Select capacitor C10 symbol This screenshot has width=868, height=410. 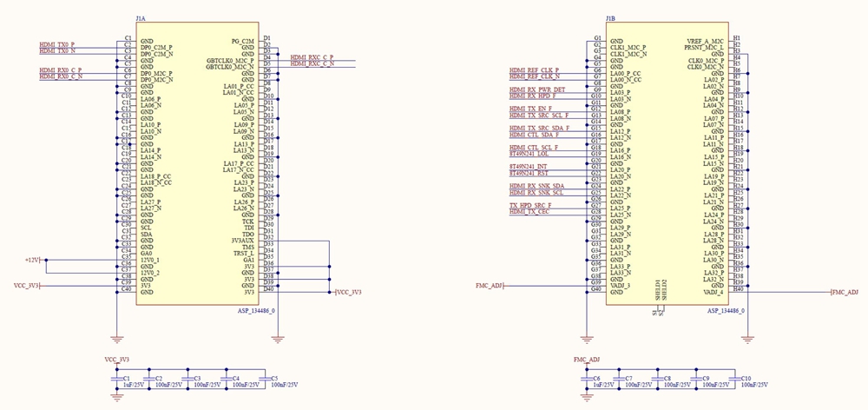735,379
